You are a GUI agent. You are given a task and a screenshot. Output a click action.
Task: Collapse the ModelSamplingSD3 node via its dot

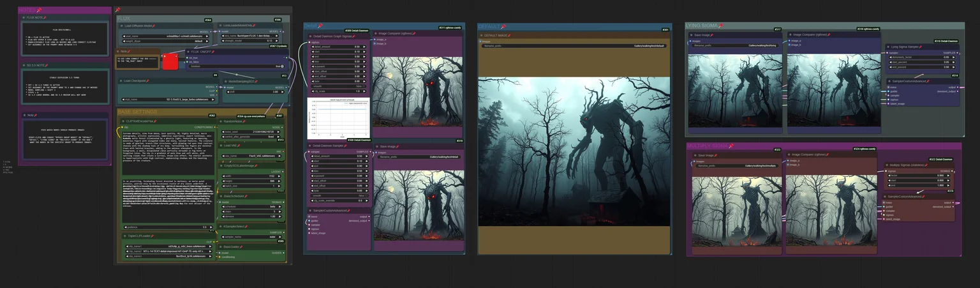click(225, 81)
